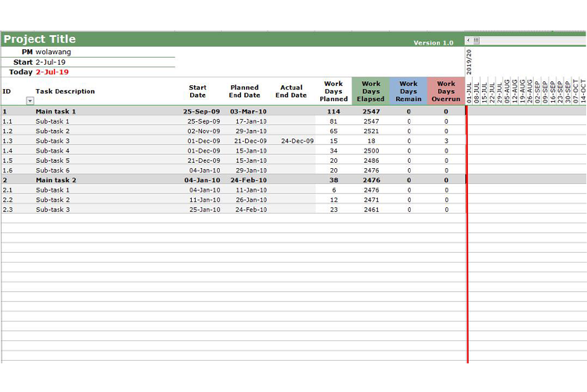The width and height of the screenshot is (587, 392).
Task: Select the Planned End Date column header
Action: click(244, 92)
